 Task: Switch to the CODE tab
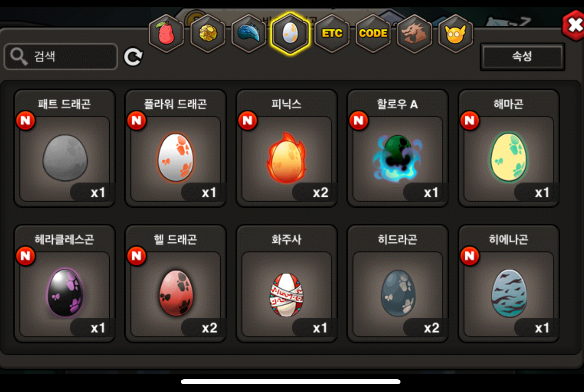pyautogui.click(x=373, y=34)
